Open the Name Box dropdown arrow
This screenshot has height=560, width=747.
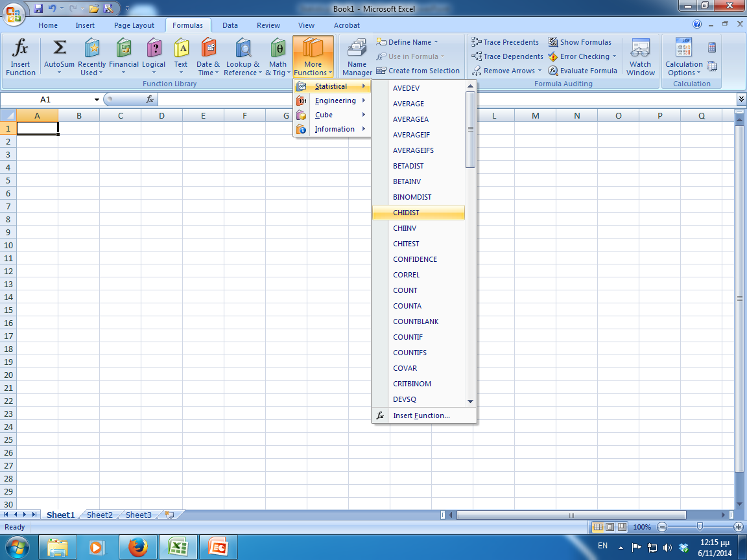97,100
